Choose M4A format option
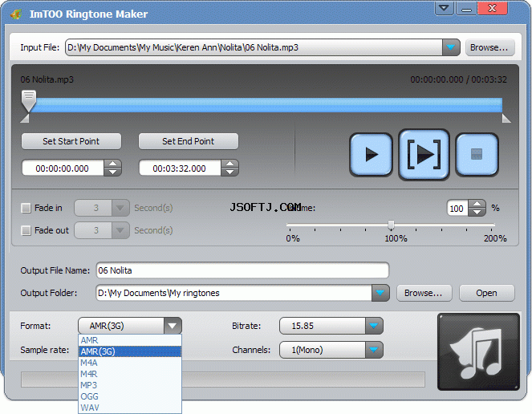 pyautogui.click(x=130, y=363)
